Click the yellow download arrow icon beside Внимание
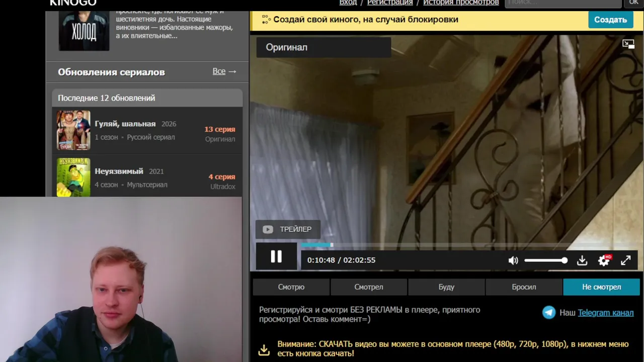Image resolution: width=644 pixels, height=362 pixels. [x=264, y=349]
